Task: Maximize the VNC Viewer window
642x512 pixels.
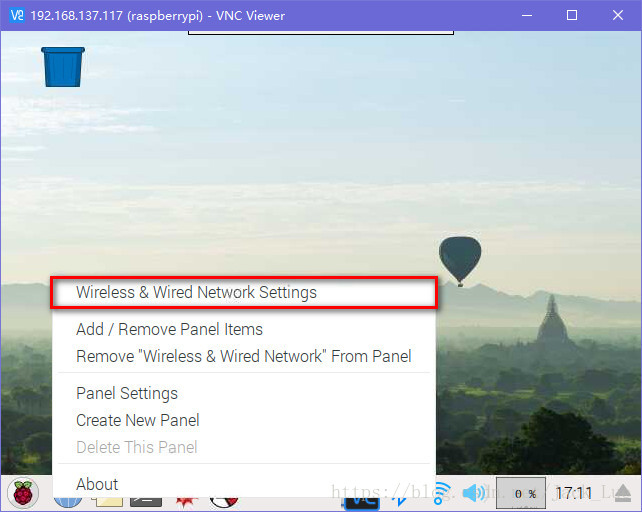Action: tap(572, 16)
